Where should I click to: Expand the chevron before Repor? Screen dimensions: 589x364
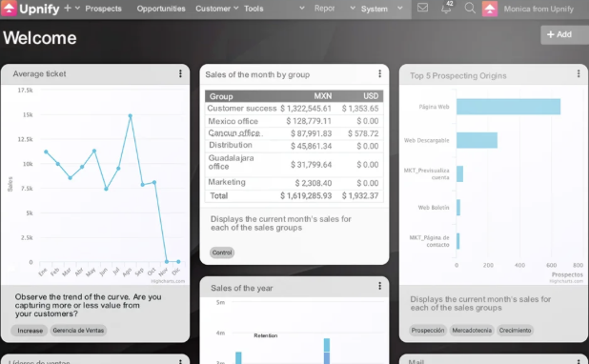pos(301,8)
